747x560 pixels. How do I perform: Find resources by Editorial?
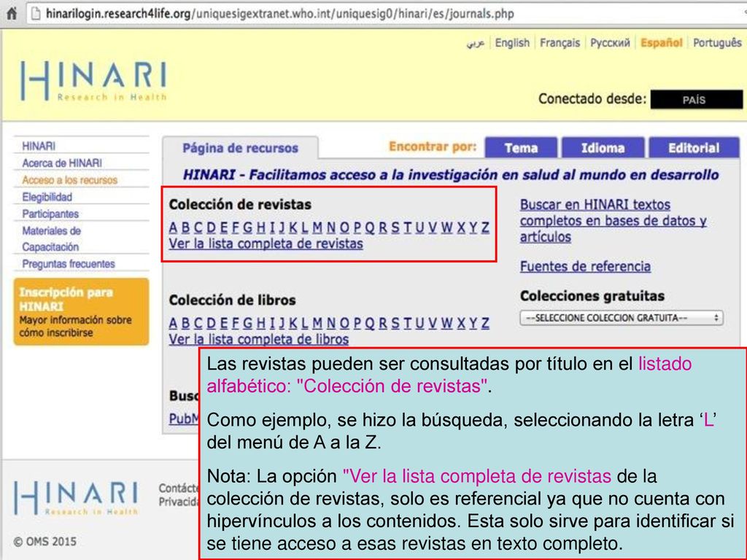(x=694, y=148)
